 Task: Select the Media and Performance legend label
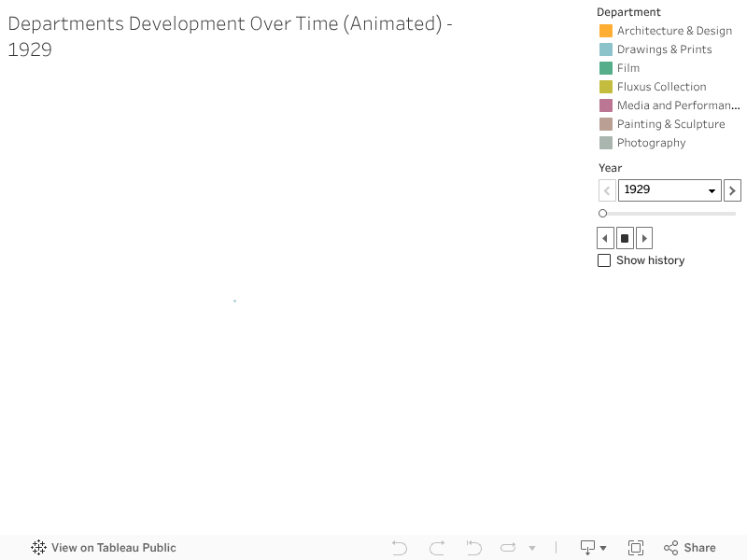click(679, 105)
